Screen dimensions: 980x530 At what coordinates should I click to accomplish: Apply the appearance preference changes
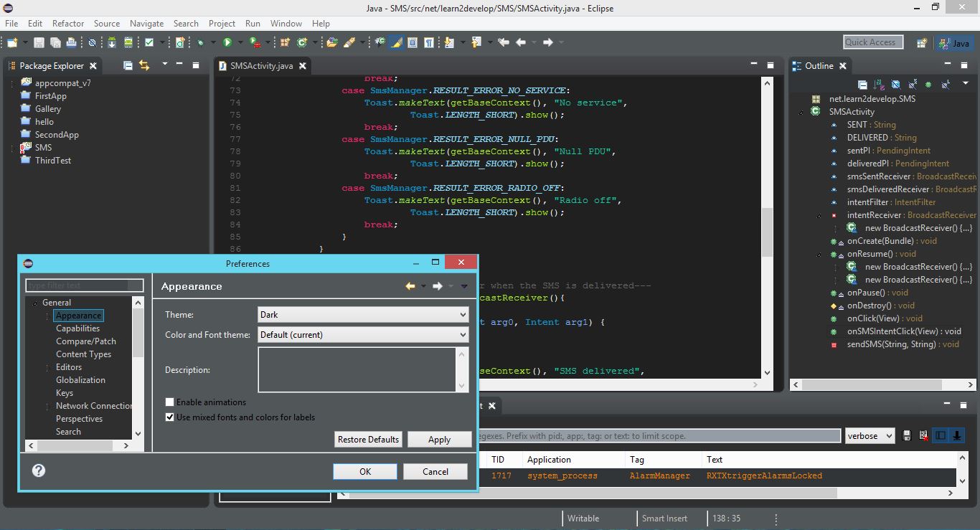click(439, 440)
